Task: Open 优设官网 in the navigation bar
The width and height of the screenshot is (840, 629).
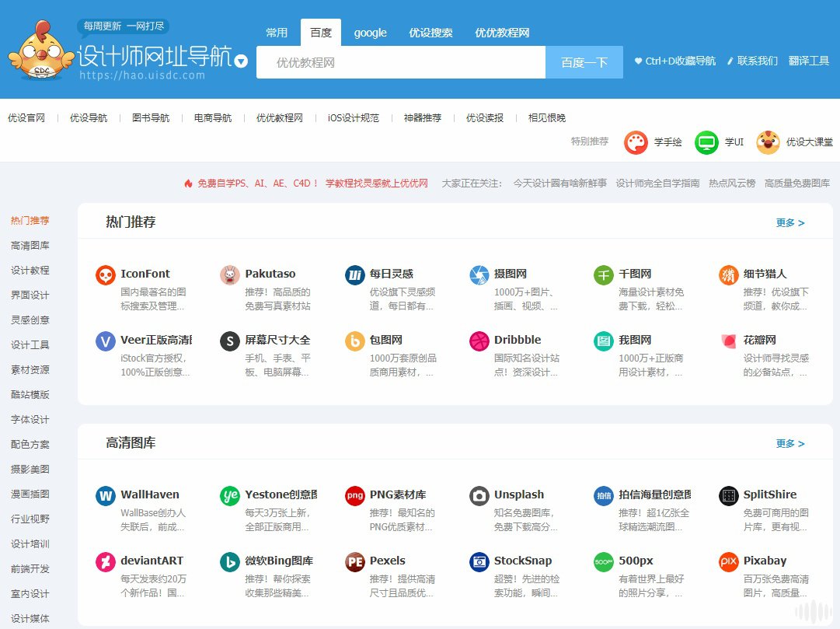Action: [26, 118]
